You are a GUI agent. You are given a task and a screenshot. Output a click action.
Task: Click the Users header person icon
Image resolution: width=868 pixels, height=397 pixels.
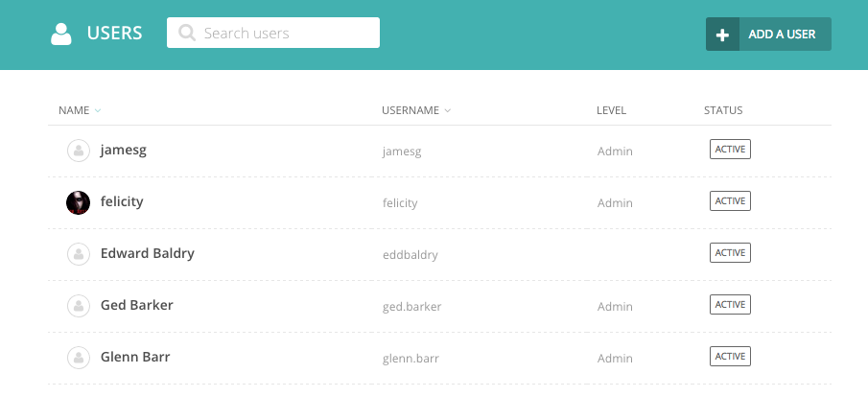61,34
